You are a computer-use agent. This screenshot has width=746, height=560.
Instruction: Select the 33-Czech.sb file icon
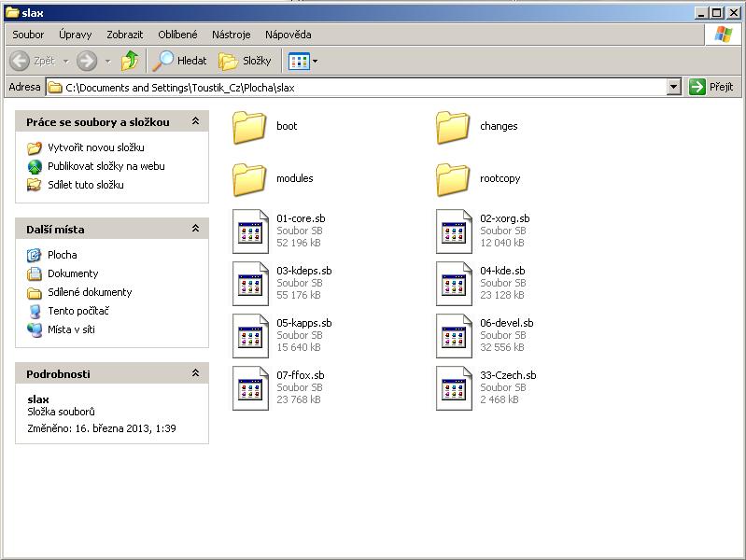[x=454, y=388]
